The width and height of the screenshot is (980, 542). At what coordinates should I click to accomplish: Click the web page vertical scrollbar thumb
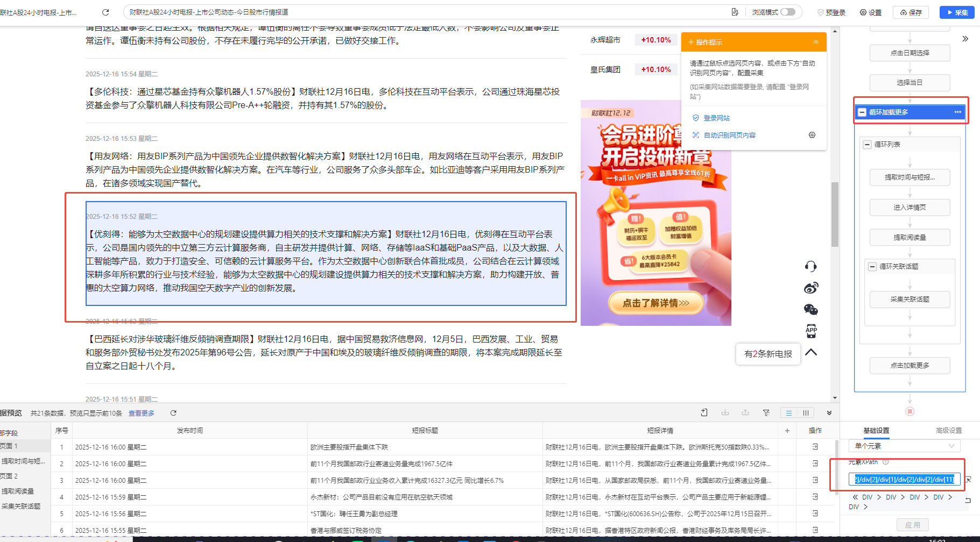pyautogui.click(x=835, y=214)
